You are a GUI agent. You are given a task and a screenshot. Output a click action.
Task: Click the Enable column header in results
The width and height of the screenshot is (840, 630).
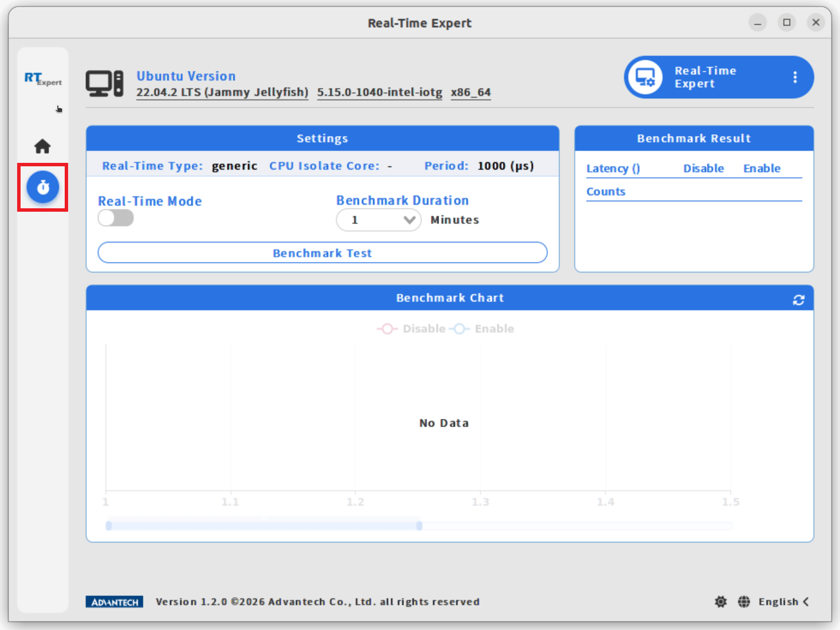tap(762, 168)
